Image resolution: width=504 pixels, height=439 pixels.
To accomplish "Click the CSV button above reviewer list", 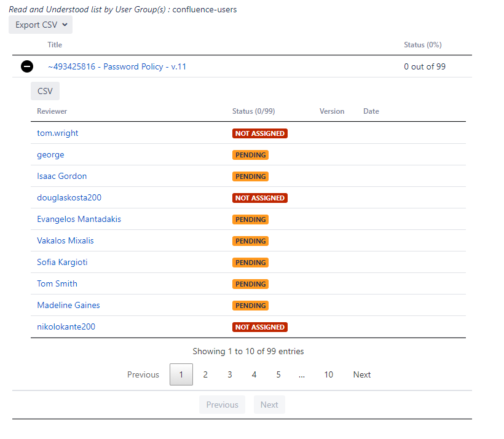I will point(45,91).
